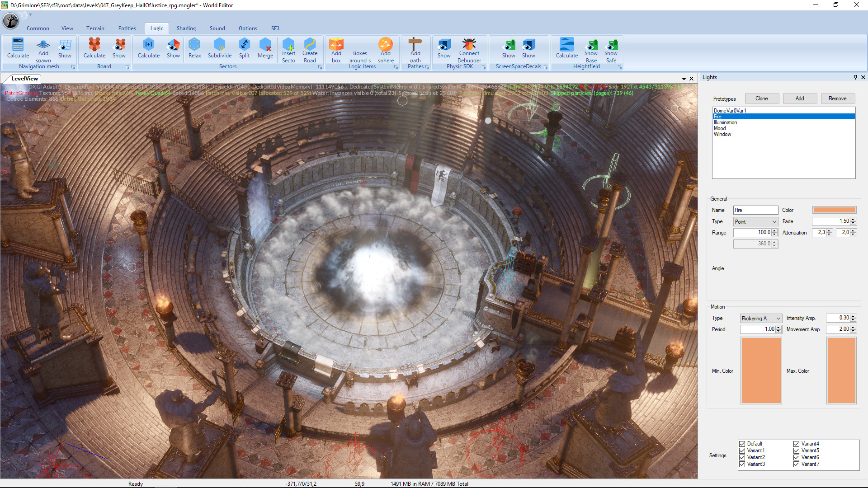Enable the Variant5 setting
The width and height of the screenshot is (868, 488).
pos(796,450)
